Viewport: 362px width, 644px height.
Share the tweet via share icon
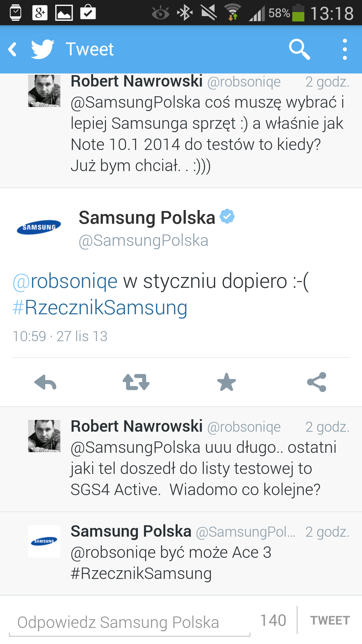(317, 382)
